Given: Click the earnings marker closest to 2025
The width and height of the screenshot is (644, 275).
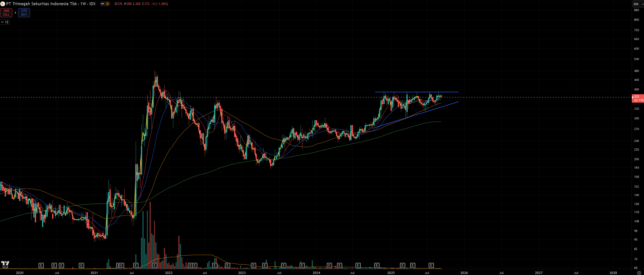Looking at the screenshot, I should point(402,265).
